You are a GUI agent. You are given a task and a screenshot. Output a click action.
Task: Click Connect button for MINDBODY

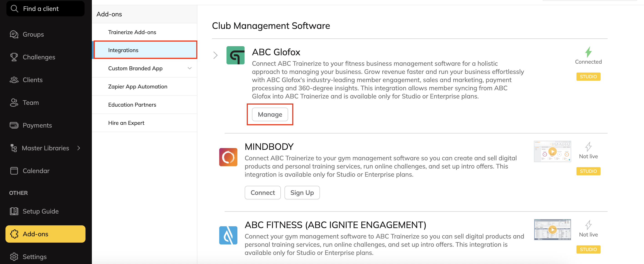tap(262, 193)
